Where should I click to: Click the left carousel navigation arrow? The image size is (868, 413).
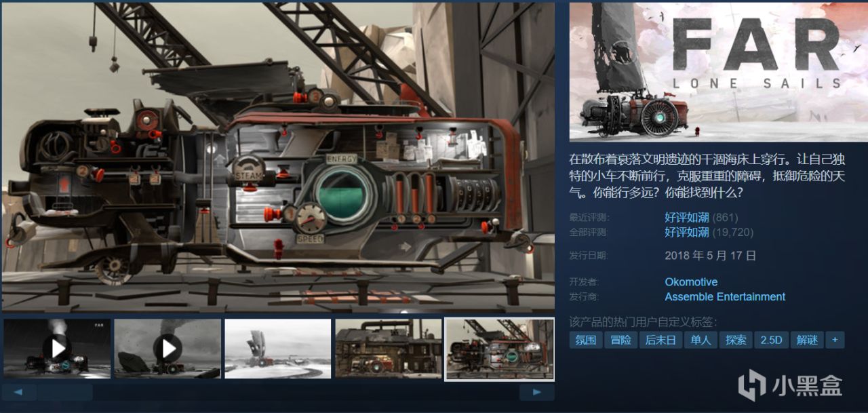pos(19,392)
